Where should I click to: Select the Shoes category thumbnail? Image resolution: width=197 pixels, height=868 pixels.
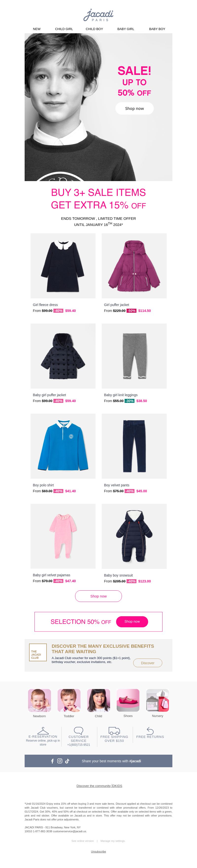128,700
